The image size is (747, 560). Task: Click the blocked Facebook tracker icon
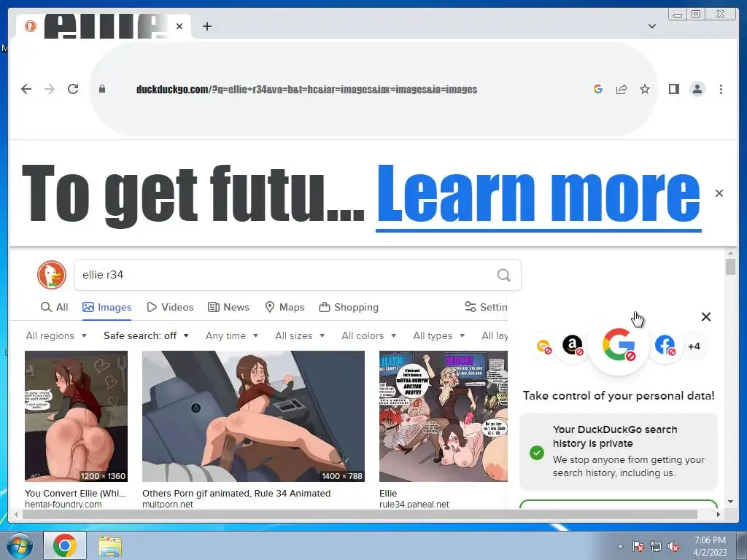(665, 345)
